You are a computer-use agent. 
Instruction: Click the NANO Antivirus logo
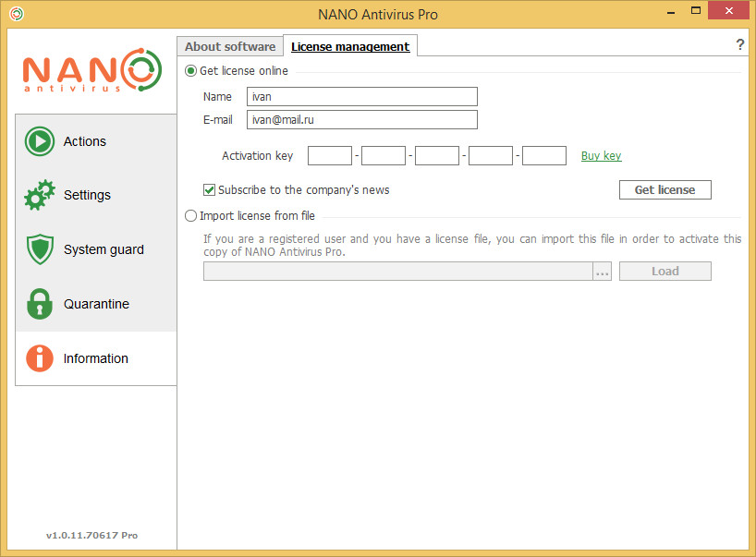pos(92,70)
